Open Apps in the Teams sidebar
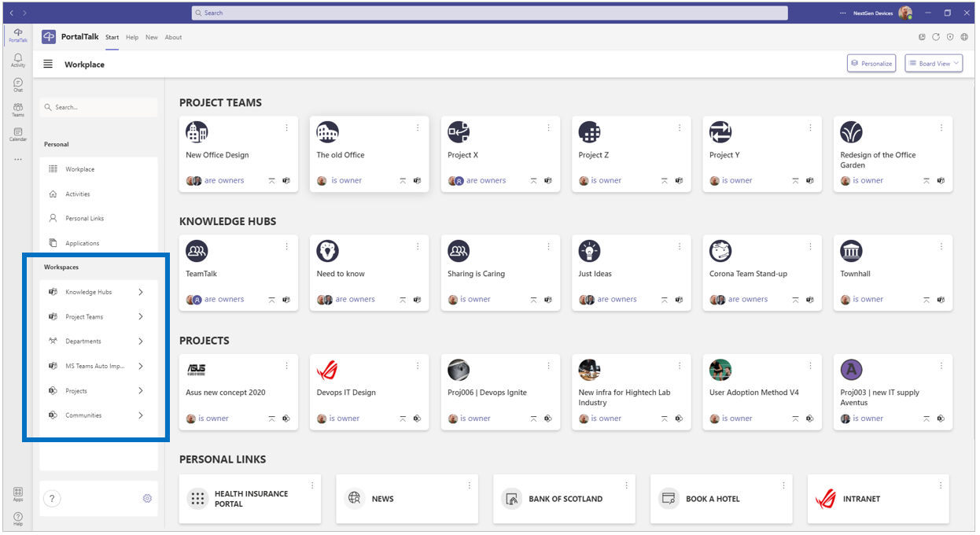This screenshot has height=535, width=980. pyautogui.click(x=17, y=494)
